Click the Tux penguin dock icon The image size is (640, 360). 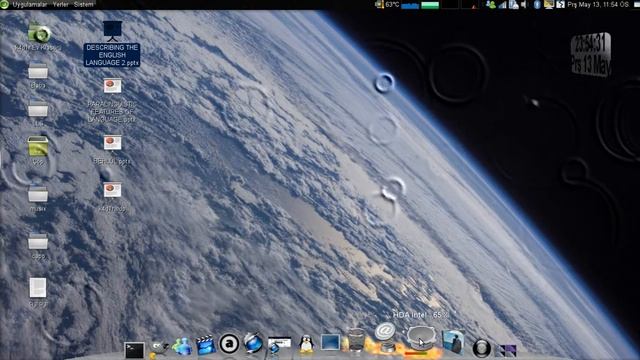pyautogui.click(x=306, y=344)
